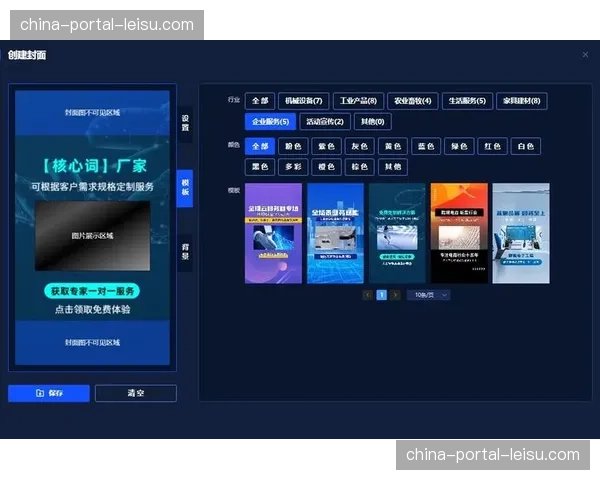
Task: Switch to the 背景 side tab
Action: point(185,252)
